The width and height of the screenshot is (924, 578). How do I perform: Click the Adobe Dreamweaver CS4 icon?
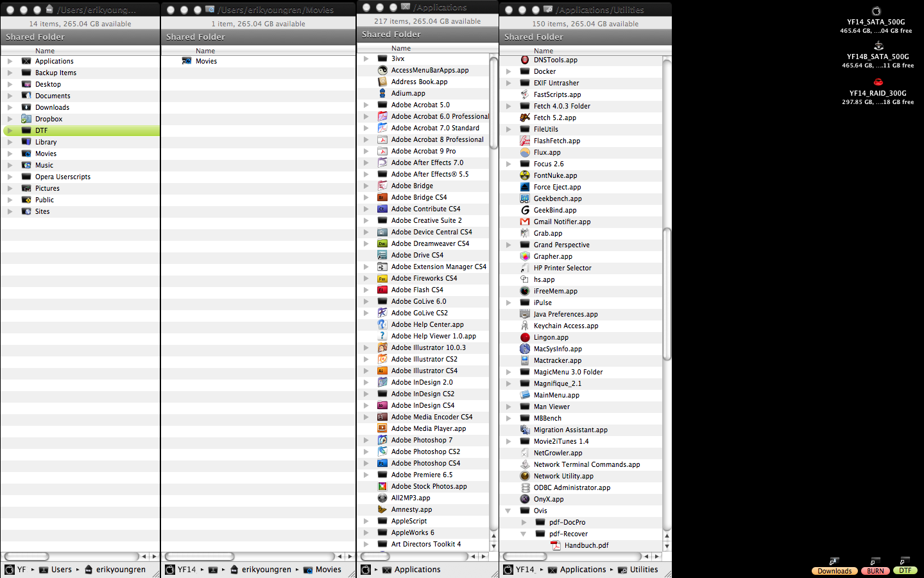pyautogui.click(x=382, y=243)
